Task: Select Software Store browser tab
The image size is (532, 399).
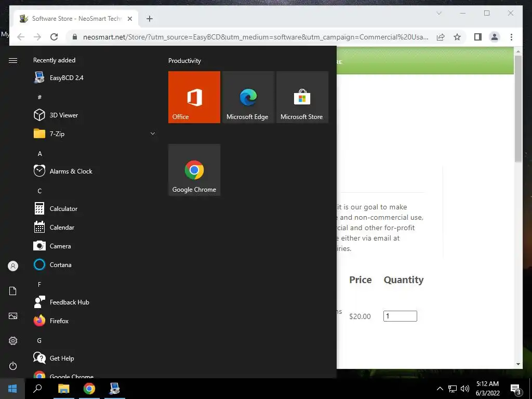Action: [x=76, y=19]
